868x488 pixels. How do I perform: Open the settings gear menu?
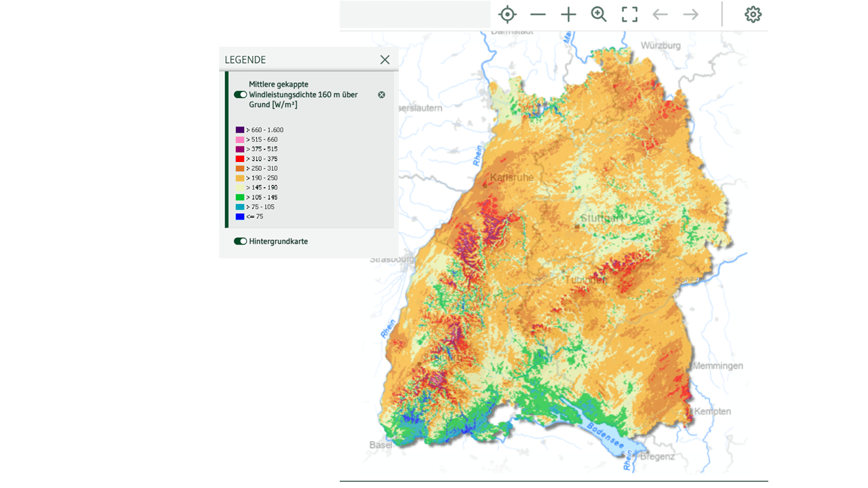[753, 14]
